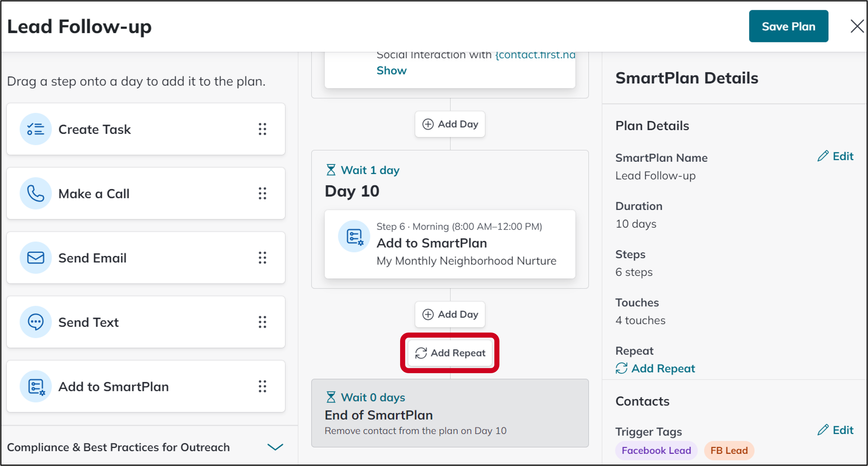Image resolution: width=868 pixels, height=466 pixels.
Task: Click Add Day below Day 10
Action: pyautogui.click(x=450, y=314)
